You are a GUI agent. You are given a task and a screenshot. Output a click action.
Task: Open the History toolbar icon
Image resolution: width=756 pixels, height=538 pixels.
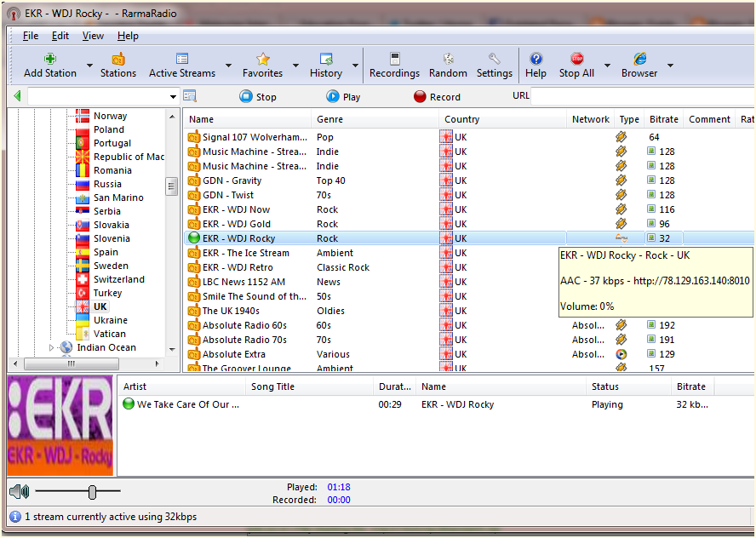326,59
